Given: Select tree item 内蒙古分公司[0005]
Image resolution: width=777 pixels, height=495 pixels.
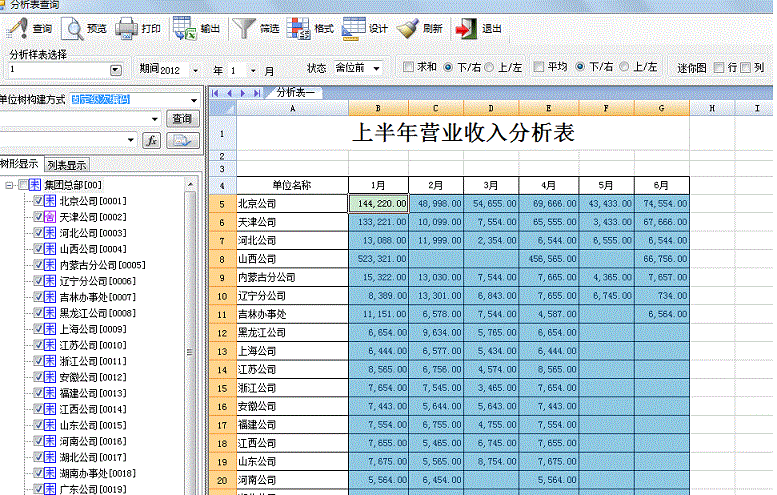Looking at the screenshot, I should pyautogui.click(x=103, y=265).
